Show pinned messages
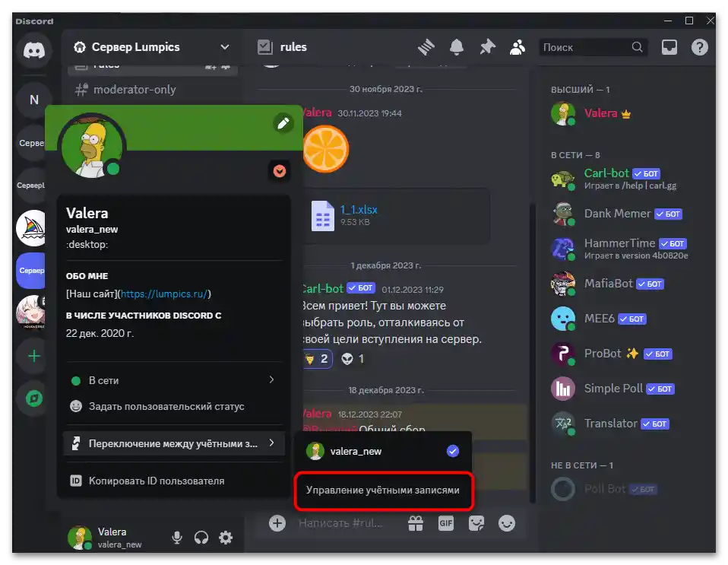The height and width of the screenshot is (565, 728). point(487,47)
